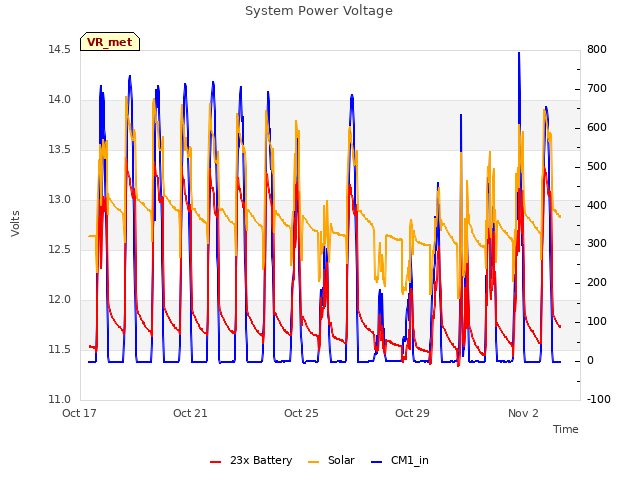The width and height of the screenshot is (640, 480).
Task: Click the 11.5 left axis value
Action: [x=59, y=349]
